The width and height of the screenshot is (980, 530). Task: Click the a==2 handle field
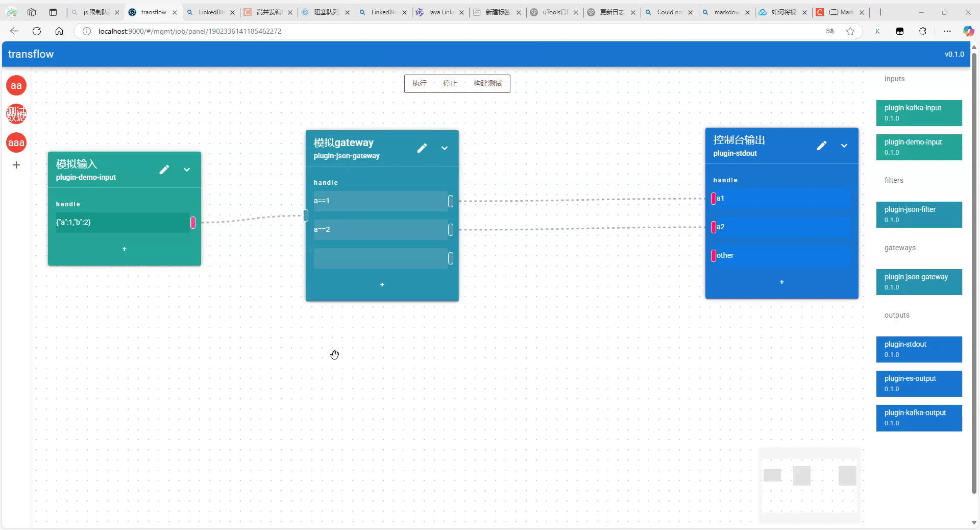(380, 229)
